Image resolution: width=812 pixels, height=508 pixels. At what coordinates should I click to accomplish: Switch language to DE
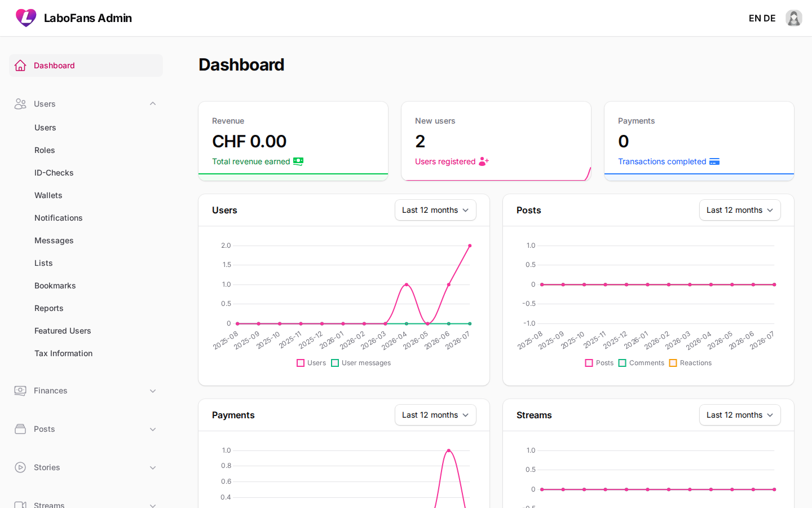tap(770, 18)
